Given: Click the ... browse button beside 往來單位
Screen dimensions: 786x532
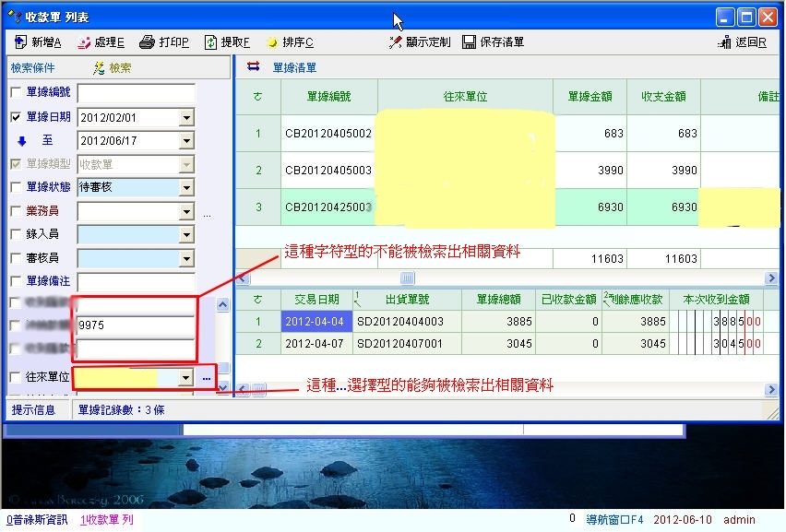Looking at the screenshot, I should tap(206, 378).
